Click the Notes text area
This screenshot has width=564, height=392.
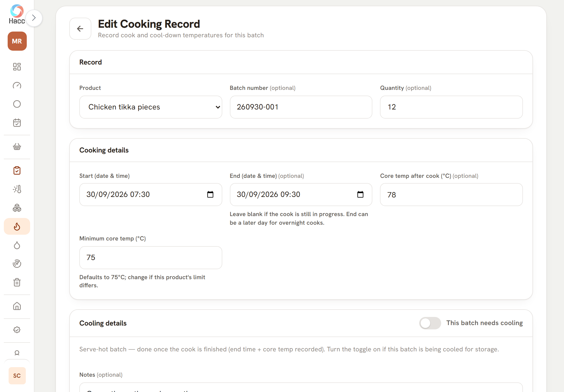point(301,387)
